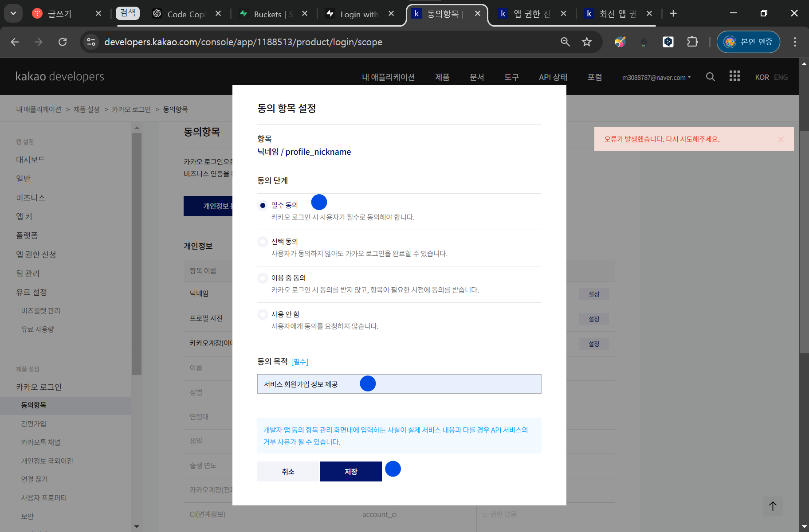The height and width of the screenshot is (532, 809).
Task: Cancel the dialog with 취소 button
Action: click(288, 472)
